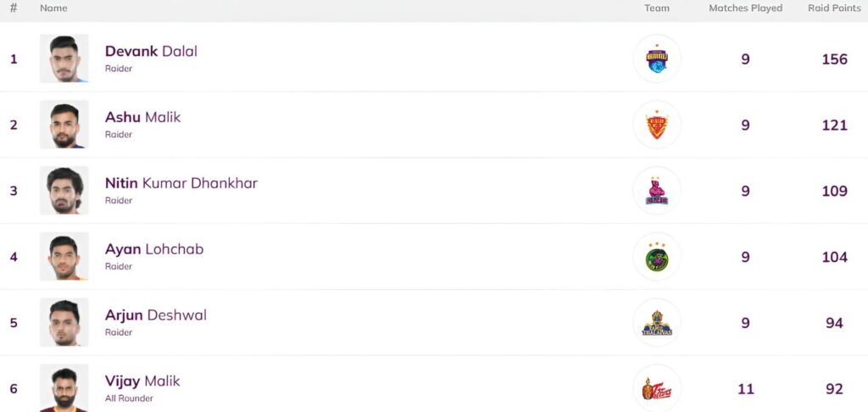
Task: Sort by the Raid Points column header
Action: point(834,8)
